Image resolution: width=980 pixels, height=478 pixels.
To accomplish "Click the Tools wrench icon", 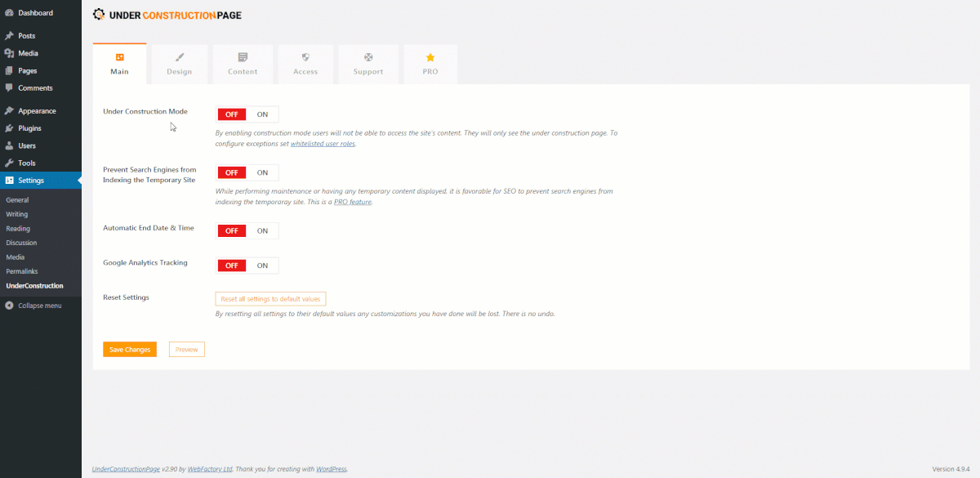I will [9, 163].
